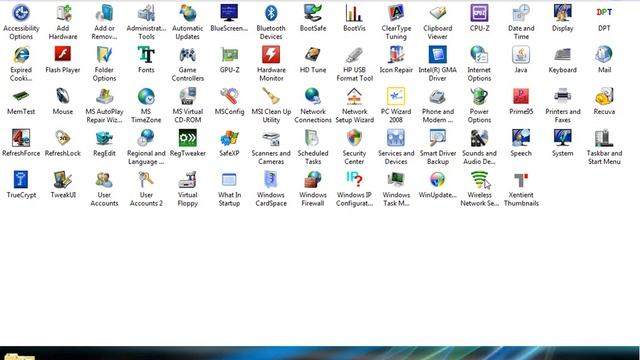Launch TweakUI icon
This screenshot has height=360, width=640.
tap(63, 180)
